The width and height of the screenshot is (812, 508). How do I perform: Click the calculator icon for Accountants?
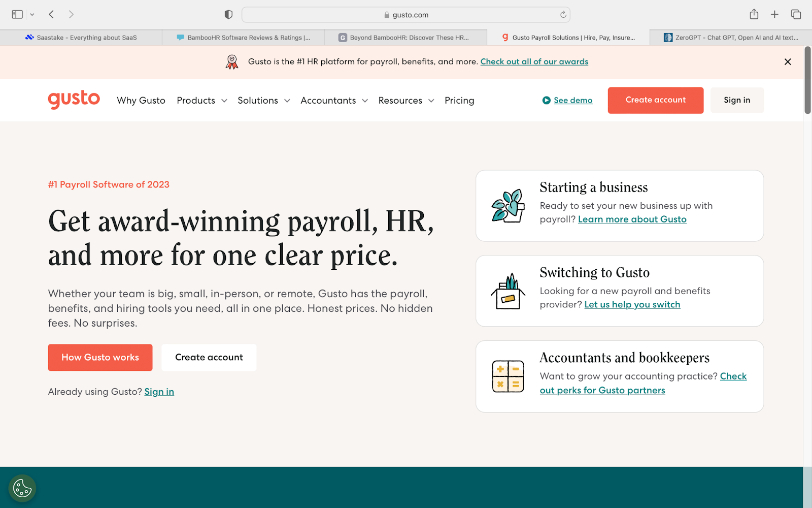(x=508, y=376)
